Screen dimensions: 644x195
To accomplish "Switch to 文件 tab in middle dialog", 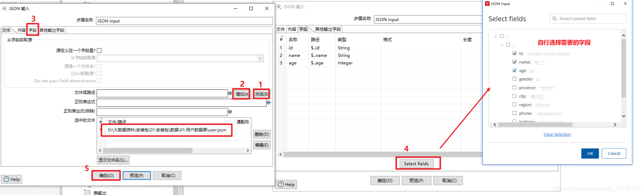I will point(280,29).
